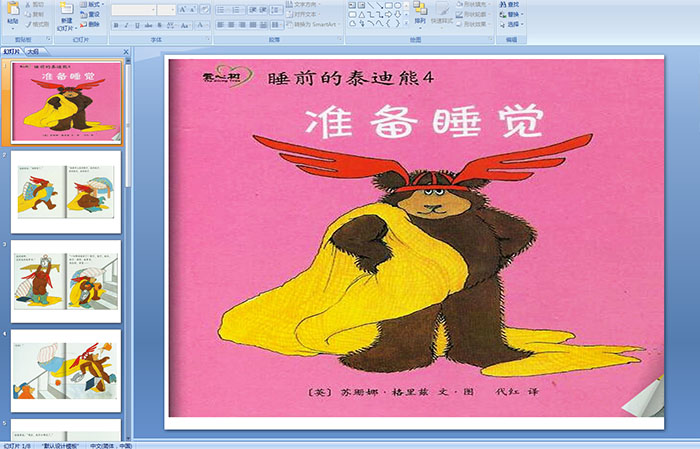The width and height of the screenshot is (700, 449).
Task: Open the 版式 layout dropdown
Action: point(92,4)
